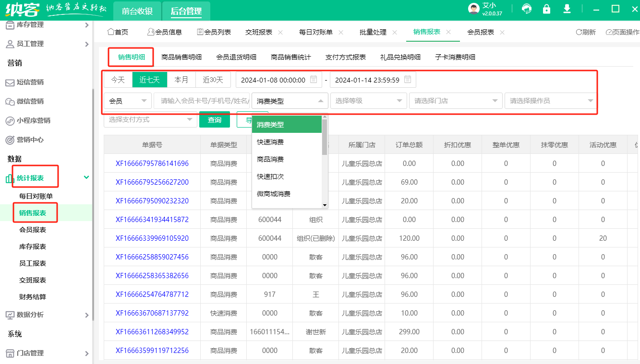Open order link XF16666795786141696
The image size is (640, 364).
[x=152, y=164]
